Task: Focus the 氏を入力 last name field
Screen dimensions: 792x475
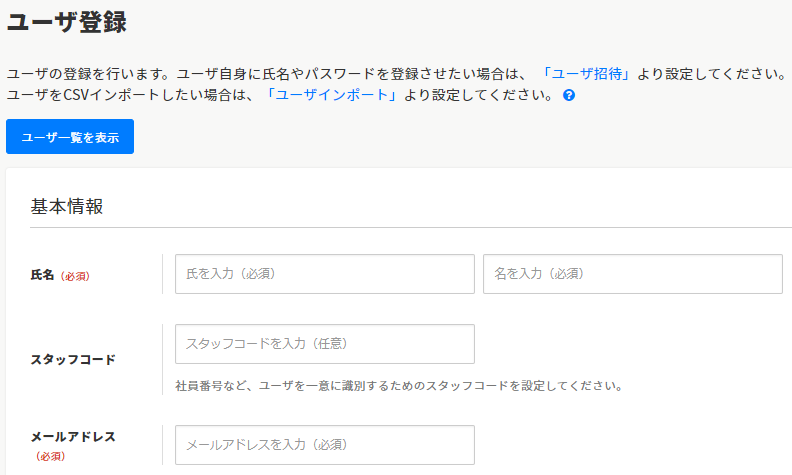Action: click(324, 274)
